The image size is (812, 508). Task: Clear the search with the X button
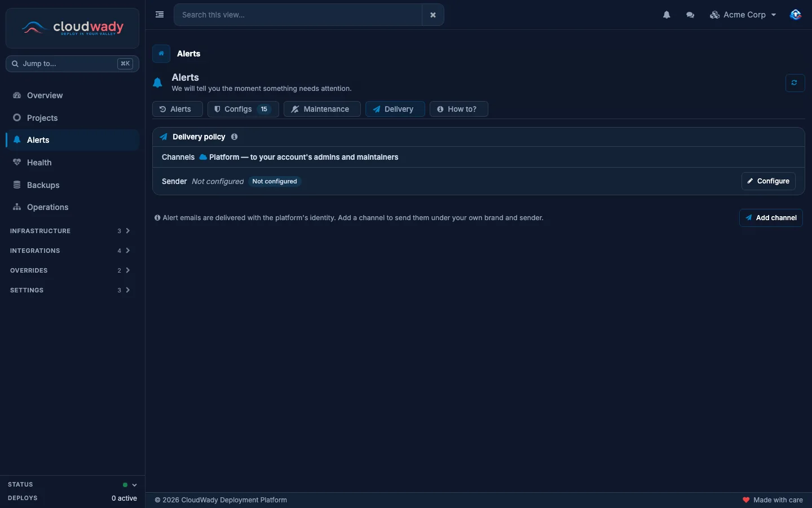click(433, 15)
